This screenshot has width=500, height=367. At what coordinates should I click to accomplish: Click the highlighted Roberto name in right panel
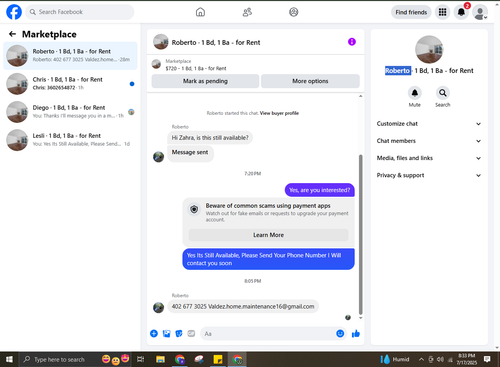[x=397, y=71]
